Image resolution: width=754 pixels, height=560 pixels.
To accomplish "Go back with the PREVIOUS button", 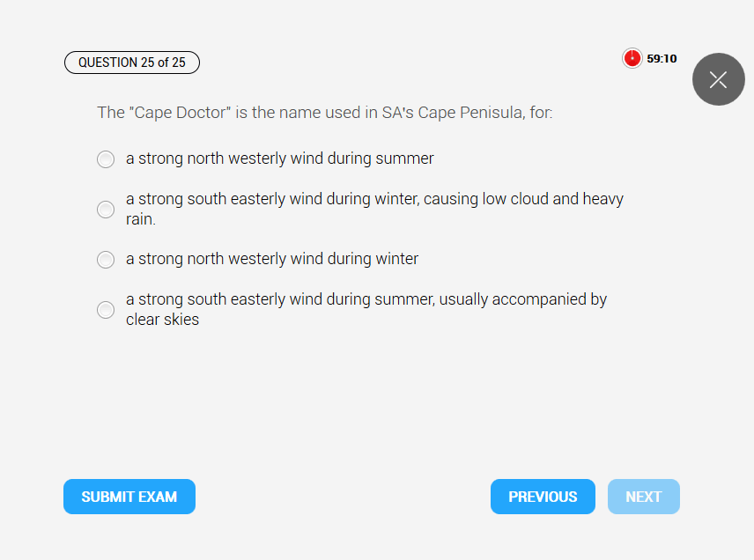I will pos(543,497).
